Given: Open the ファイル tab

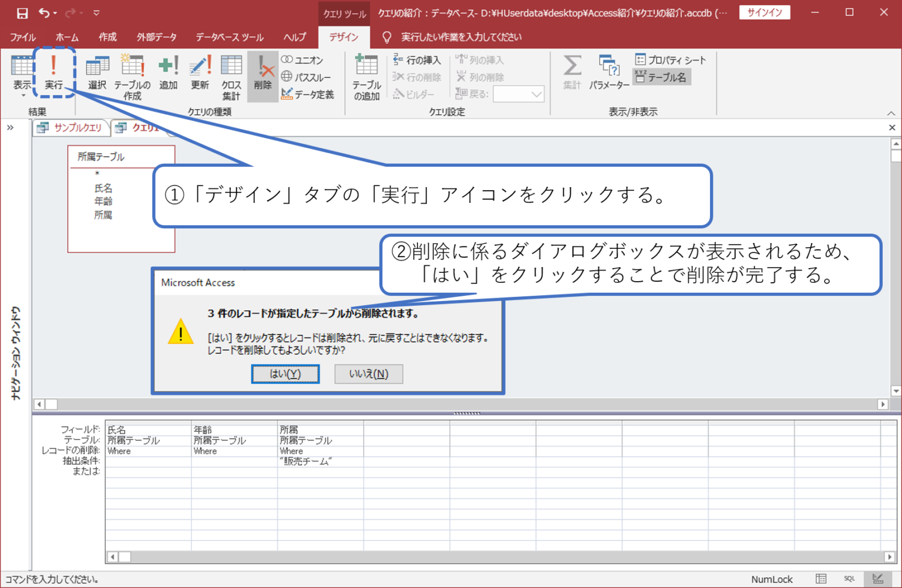Looking at the screenshot, I should 22,37.
